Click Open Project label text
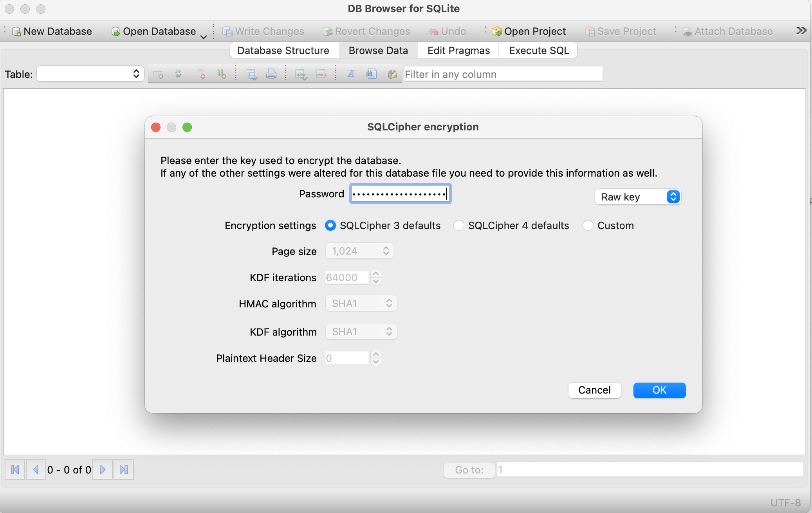 pos(535,31)
